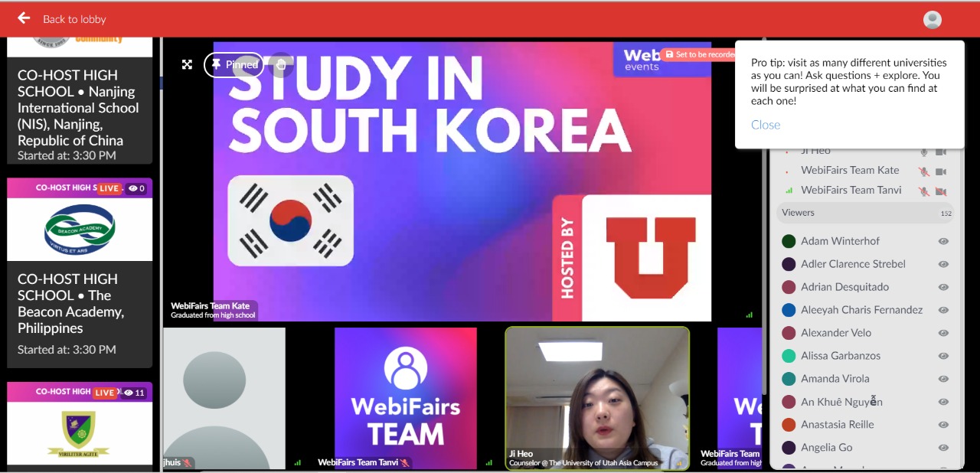Select the blank avatar video tile
The width and height of the screenshot is (980, 473).
point(224,398)
